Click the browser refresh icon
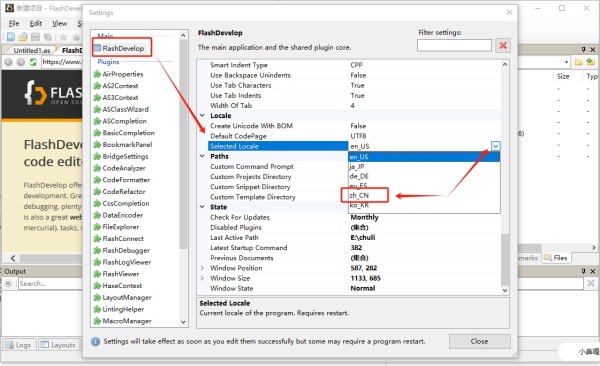This screenshot has width=600, height=366. pyautogui.click(x=33, y=62)
